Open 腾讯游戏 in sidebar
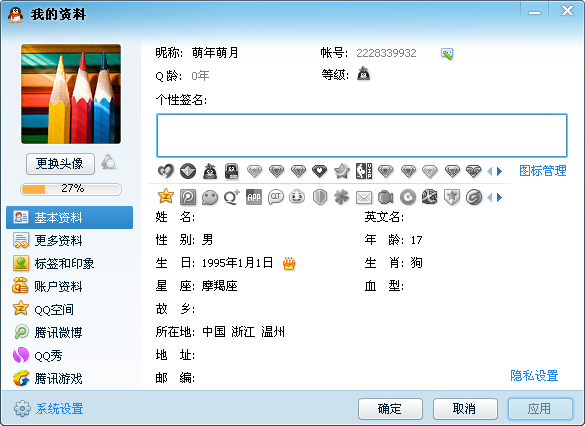The width and height of the screenshot is (585, 426). point(69,378)
